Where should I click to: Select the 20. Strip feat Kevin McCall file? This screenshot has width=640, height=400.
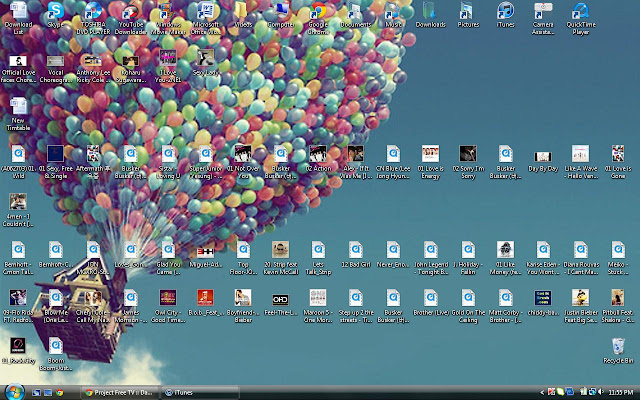[x=281, y=258]
